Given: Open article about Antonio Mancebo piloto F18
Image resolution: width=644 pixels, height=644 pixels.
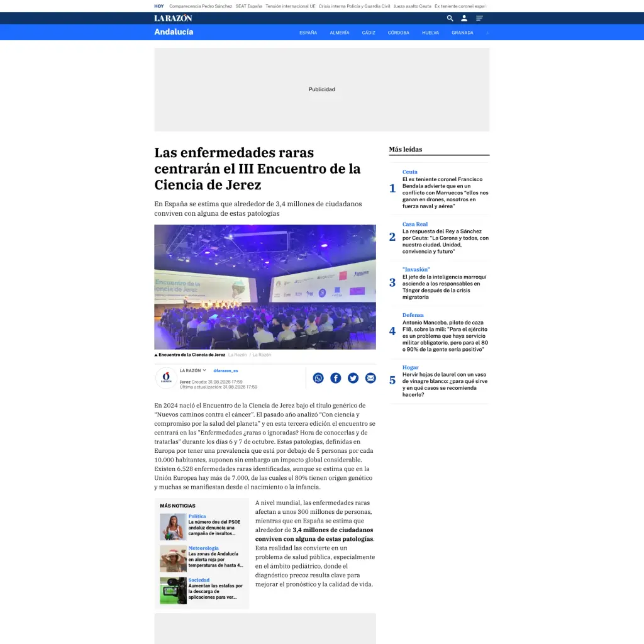Looking at the screenshot, I should (445, 336).
